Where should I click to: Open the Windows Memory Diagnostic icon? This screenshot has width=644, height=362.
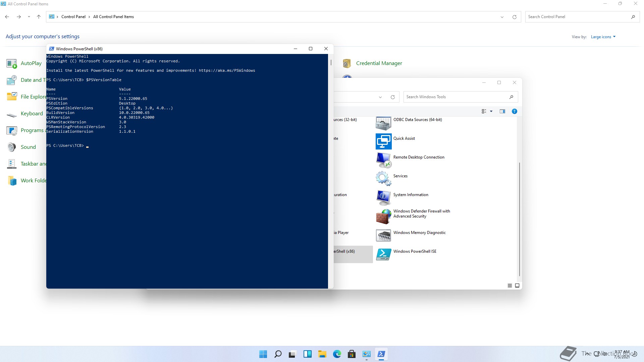[383, 235]
